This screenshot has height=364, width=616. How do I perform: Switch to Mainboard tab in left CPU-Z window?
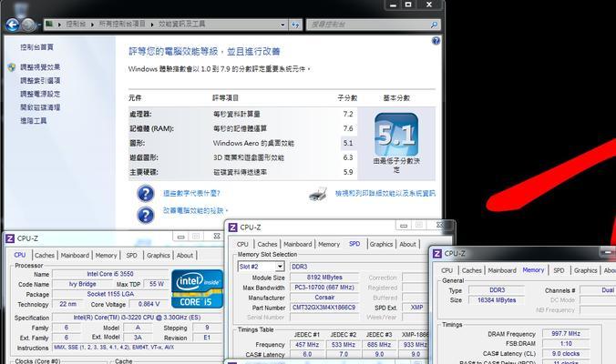(75, 256)
